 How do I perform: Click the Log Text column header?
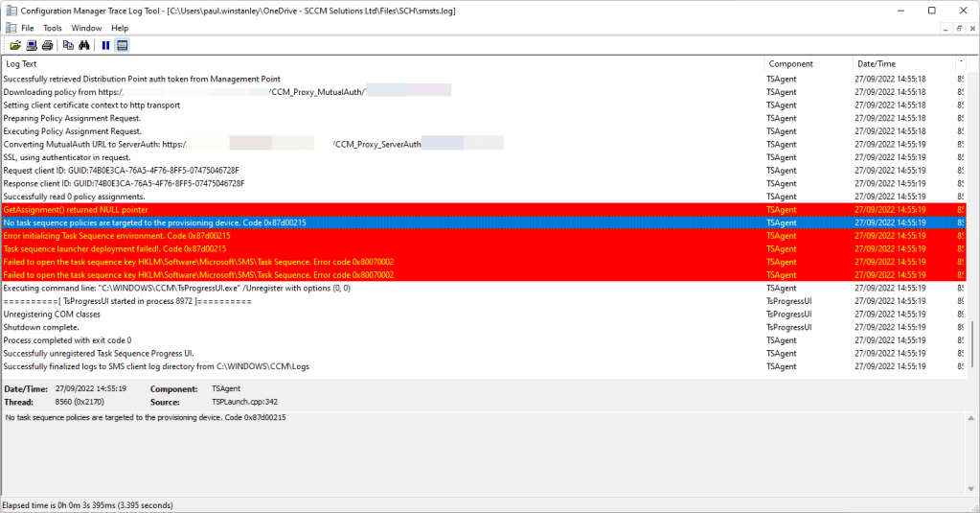click(x=383, y=64)
